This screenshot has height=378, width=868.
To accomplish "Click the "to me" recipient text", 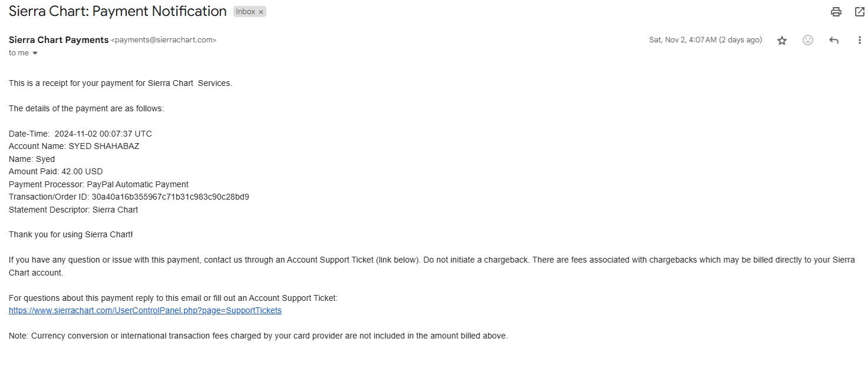I will coord(19,53).
